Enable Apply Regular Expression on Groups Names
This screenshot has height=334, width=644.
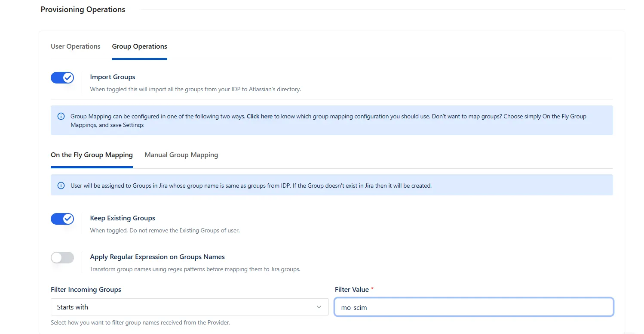pyautogui.click(x=62, y=258)
